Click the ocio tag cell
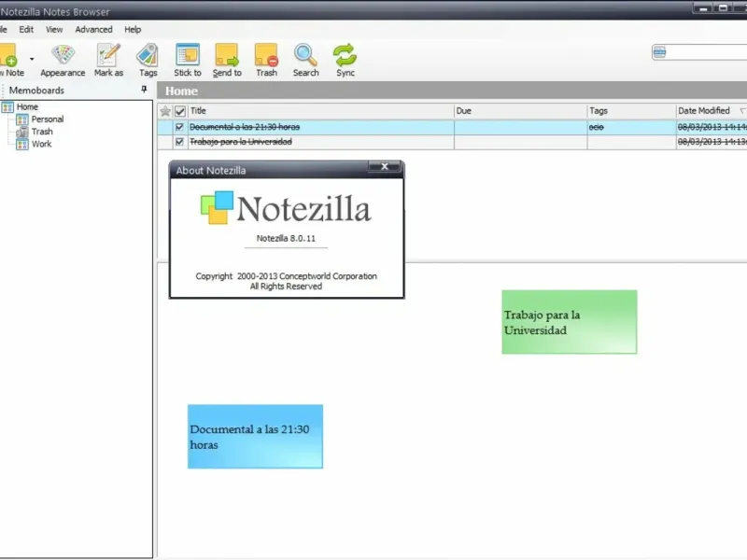Viewport: 747px width, 560px height. (631, 127)
